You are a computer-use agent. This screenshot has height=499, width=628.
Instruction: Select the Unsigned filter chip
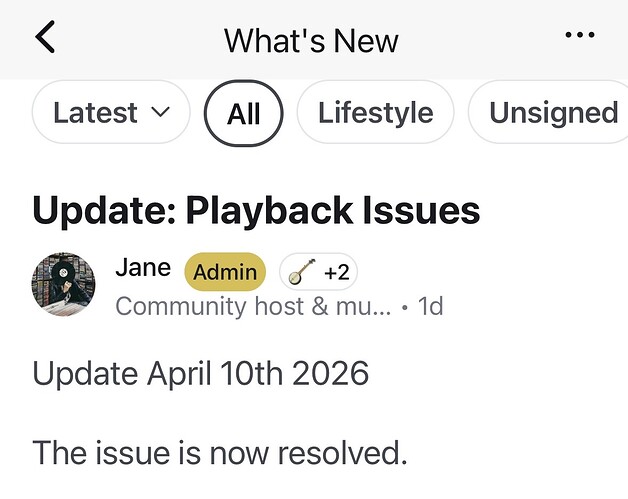(x=549, y=113)
